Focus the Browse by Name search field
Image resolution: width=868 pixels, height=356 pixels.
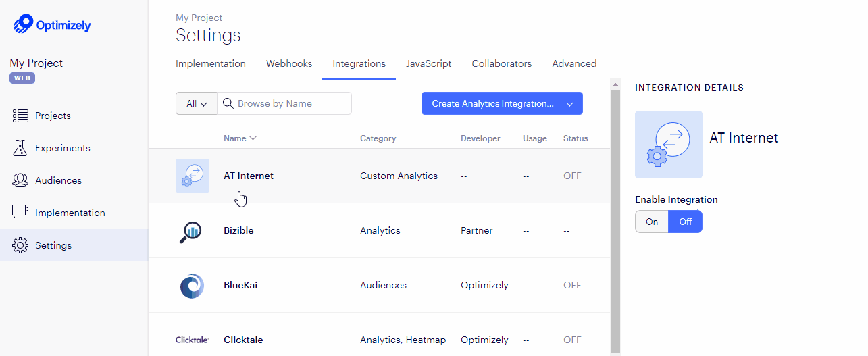[292, 103]
